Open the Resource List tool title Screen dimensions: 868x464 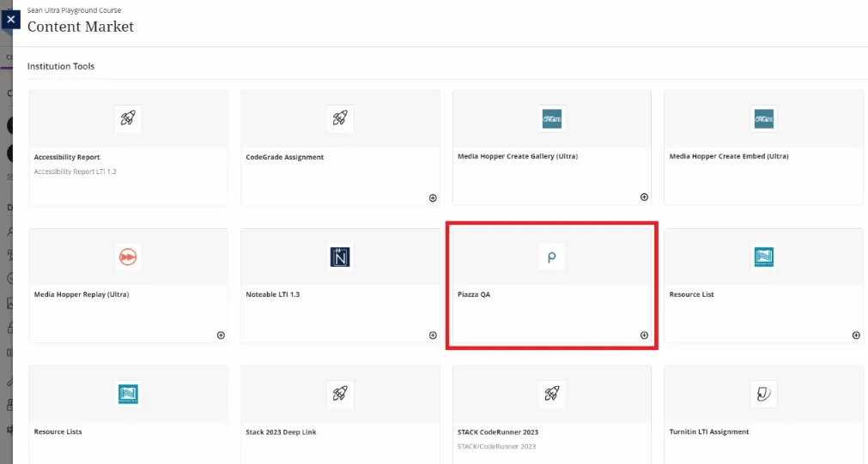point(691,295)
